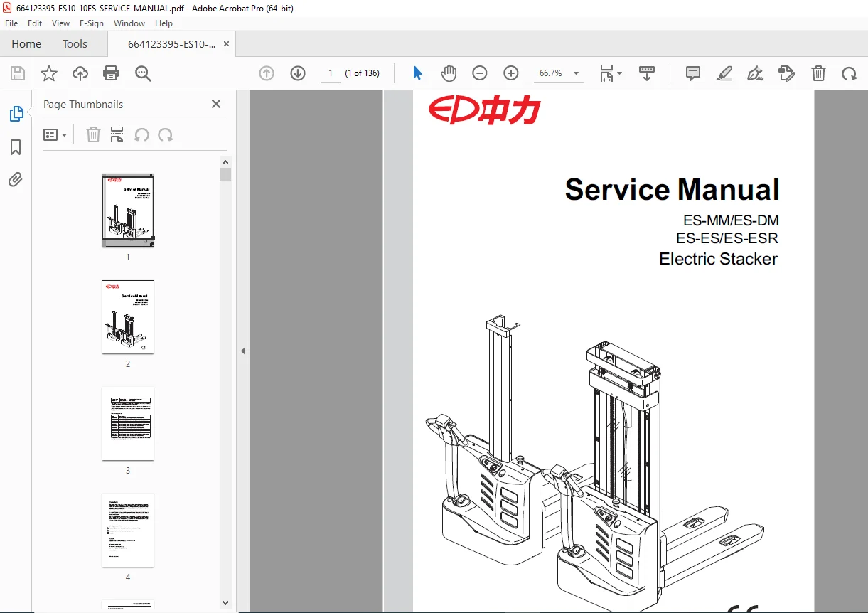The width and height of the screenshot is (868, 613).
Task: Open the Find text magnifier
Action: pos(143,73)
